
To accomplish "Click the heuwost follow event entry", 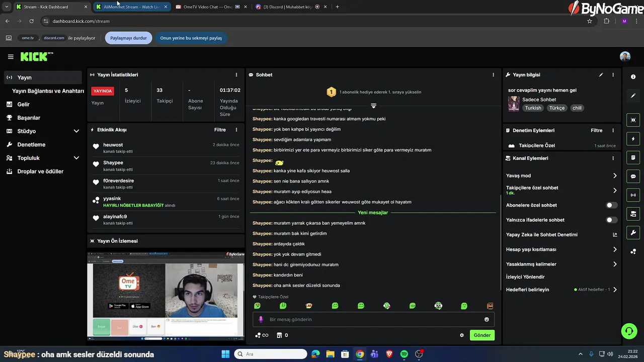I will (166, 148).
